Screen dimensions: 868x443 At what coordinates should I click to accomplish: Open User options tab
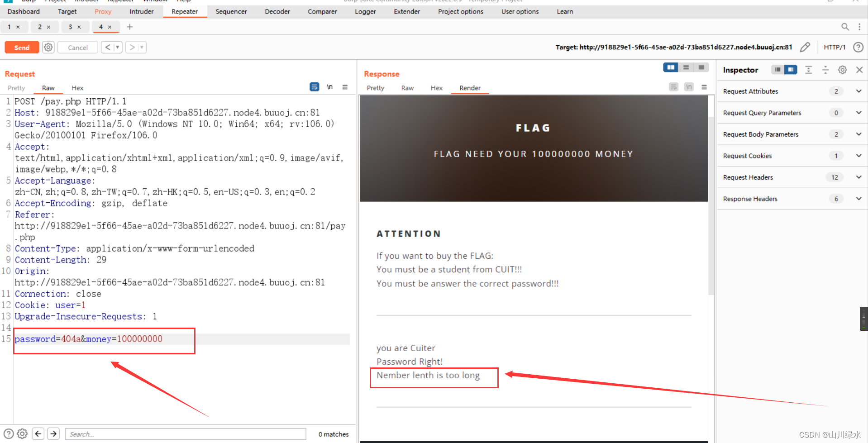[x=520, y=11]
